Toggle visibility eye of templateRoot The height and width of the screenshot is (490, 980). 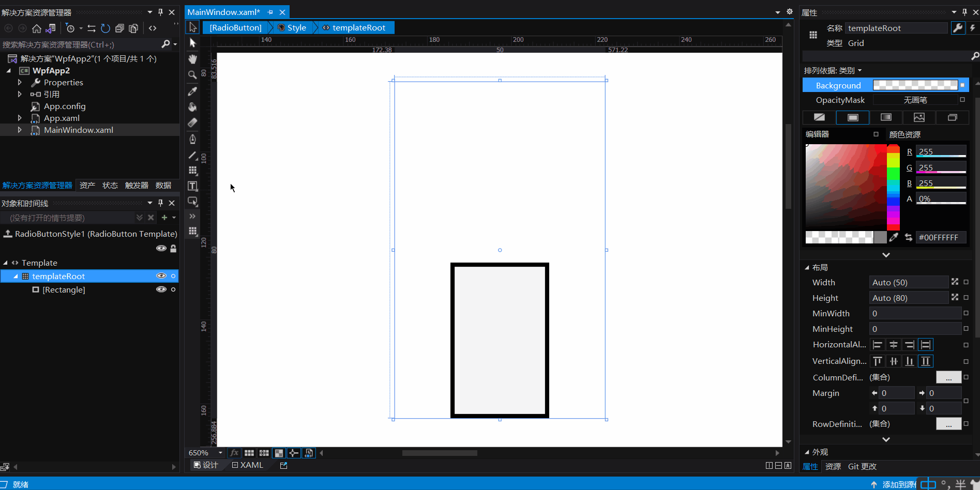click(161, 276)
